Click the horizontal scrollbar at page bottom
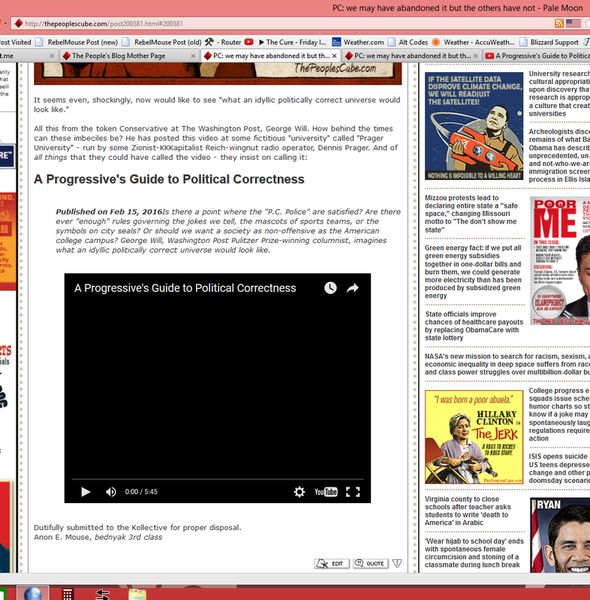 [x=295, y=579]
